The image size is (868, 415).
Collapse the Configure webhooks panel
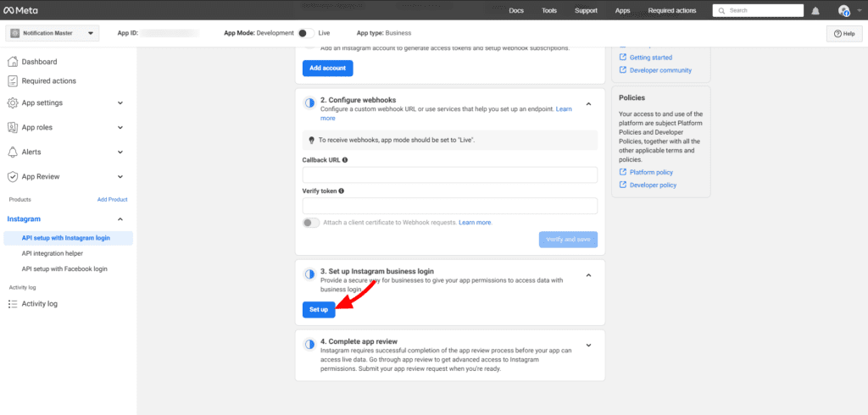coord(588,103)
